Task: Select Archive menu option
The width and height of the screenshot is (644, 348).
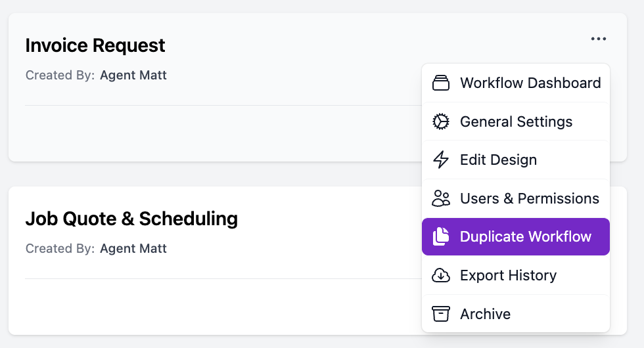Action: [x=485, y=314]
